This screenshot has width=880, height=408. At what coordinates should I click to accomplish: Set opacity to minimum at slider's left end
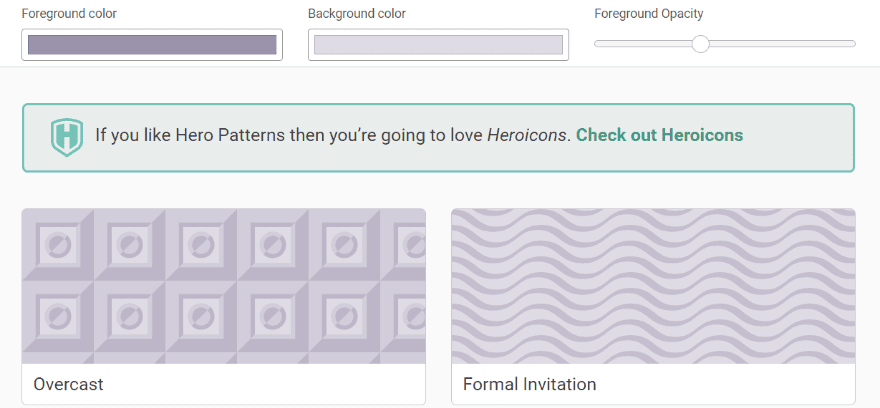[x=597, y=44]
